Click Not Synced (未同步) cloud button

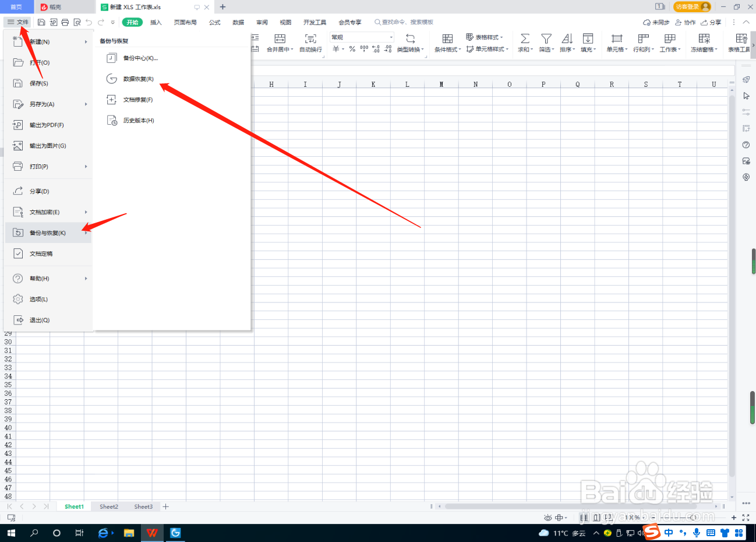656,22
